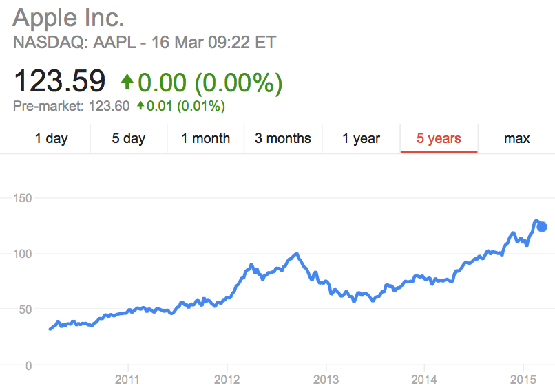Show the 1 month chart
The height and width of the screenshot is (392, 555).
click(205, 138)
